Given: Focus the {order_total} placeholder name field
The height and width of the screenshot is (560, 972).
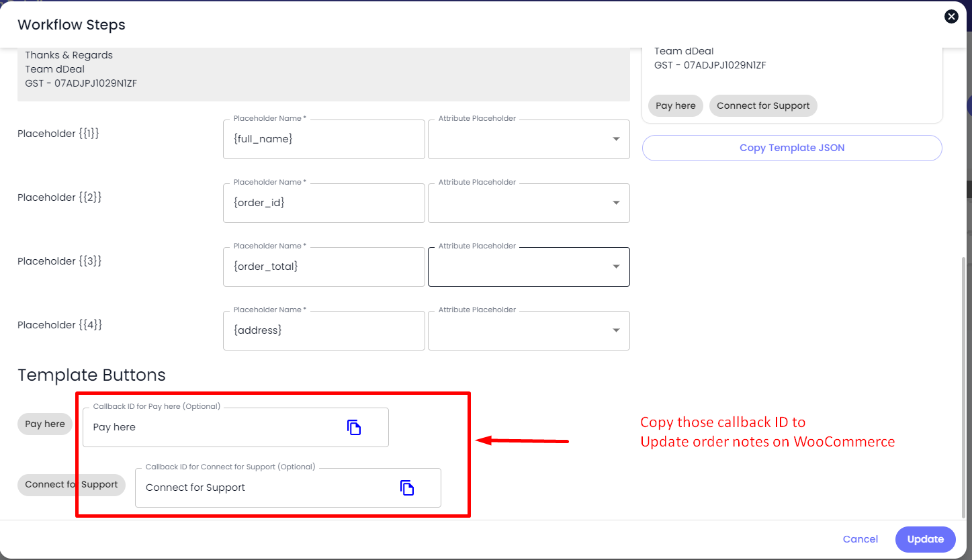Looking at the screenshot, I should [x=323, y=267].
